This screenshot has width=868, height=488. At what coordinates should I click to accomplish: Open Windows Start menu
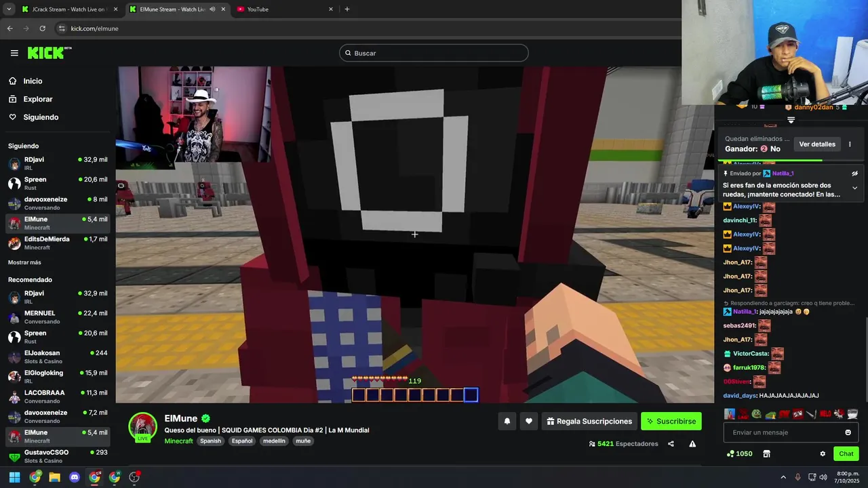point(14,477)
